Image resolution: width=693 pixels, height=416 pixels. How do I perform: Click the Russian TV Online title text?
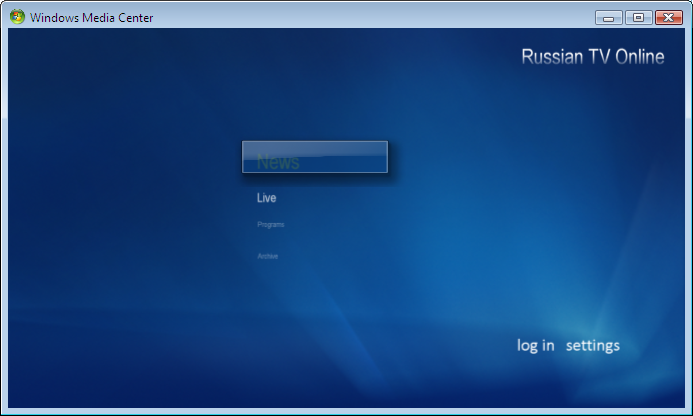[x=593, y=57]
